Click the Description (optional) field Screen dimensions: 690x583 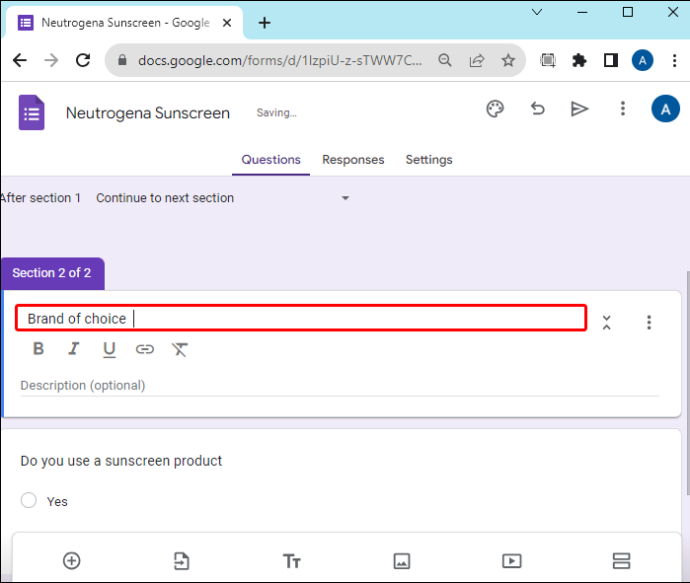click(340, 386)
